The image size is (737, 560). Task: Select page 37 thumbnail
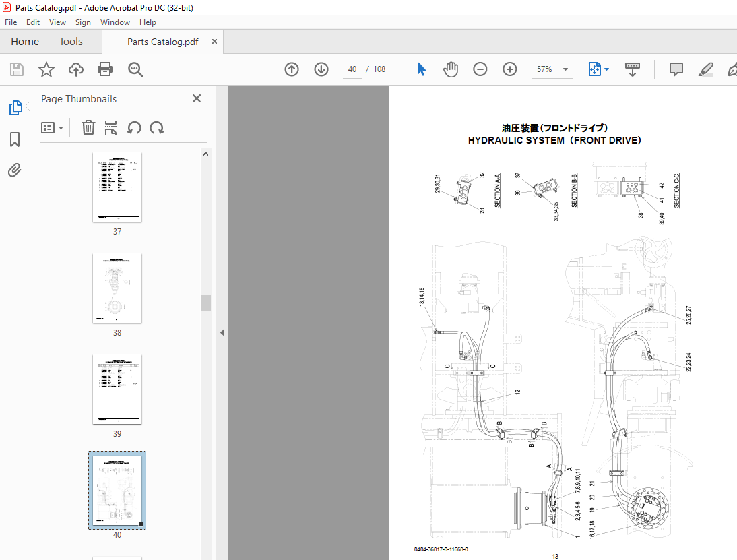(x=117, y=187)
